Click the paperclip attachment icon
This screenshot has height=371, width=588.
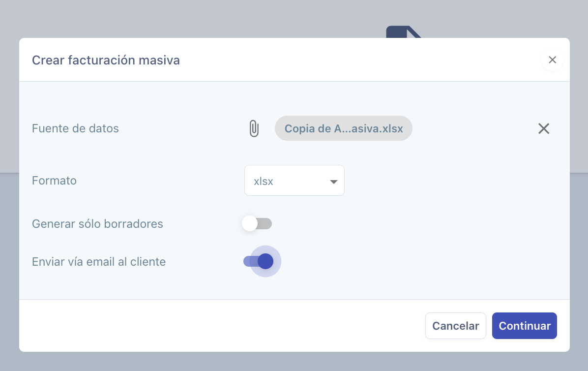point(254,128)
